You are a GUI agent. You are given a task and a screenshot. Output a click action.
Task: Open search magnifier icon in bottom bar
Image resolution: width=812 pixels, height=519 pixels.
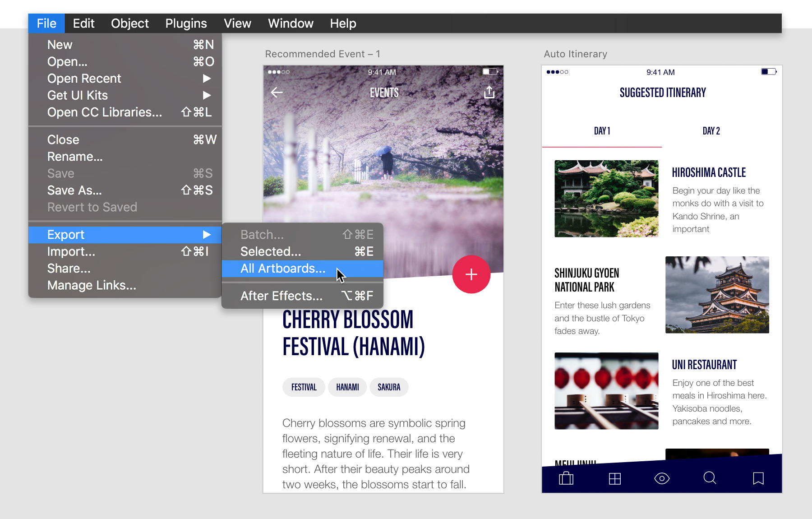coord(710,477)
